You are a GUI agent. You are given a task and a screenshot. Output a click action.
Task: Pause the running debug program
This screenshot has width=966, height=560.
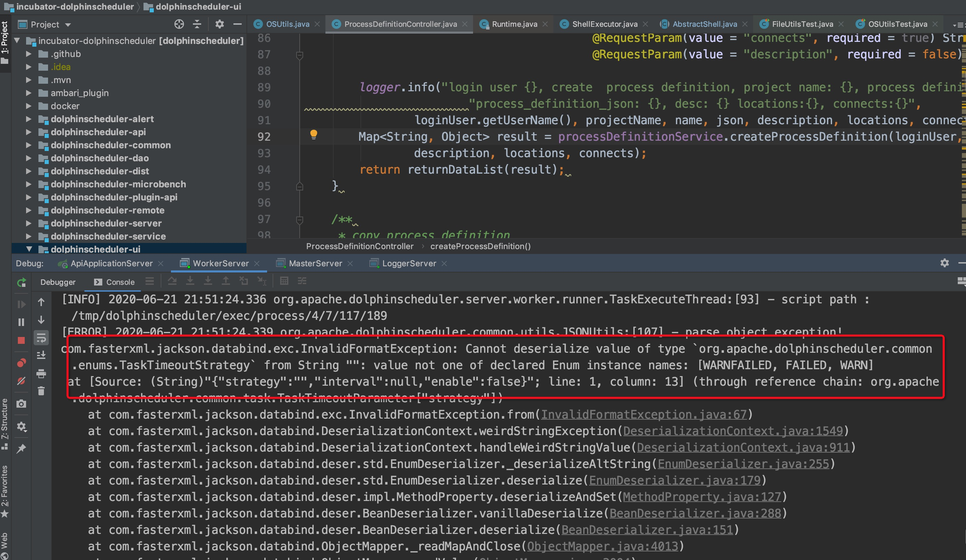22,322
